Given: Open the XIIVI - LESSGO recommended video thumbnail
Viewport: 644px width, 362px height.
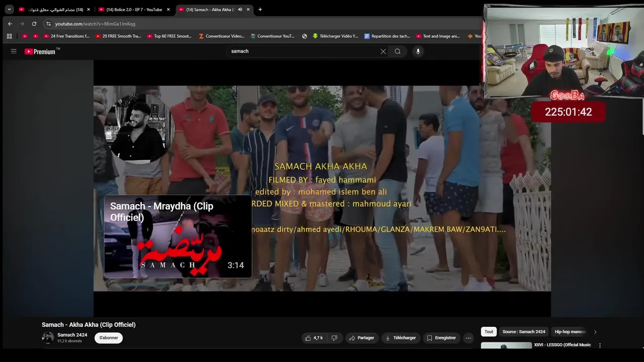Looking at the screenshot, I should coord(506,345).
